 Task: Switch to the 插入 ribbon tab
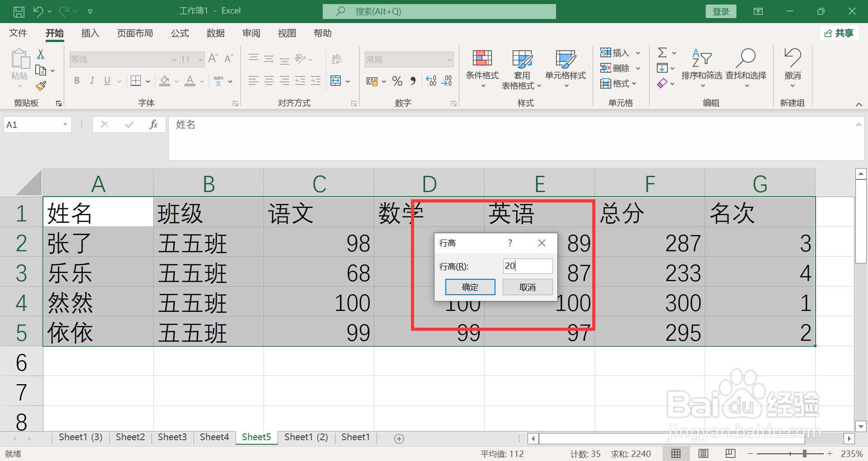[x=90, y=33]
